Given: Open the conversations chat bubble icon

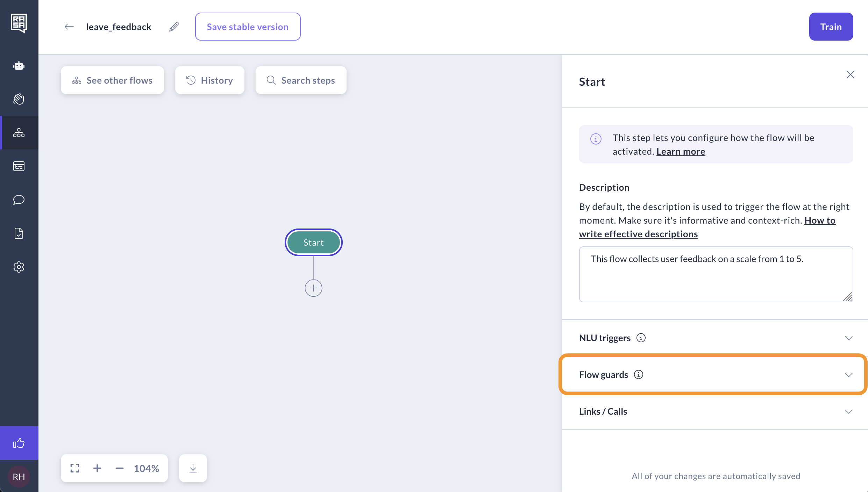Looking at the screenshot, I should 19,200.
